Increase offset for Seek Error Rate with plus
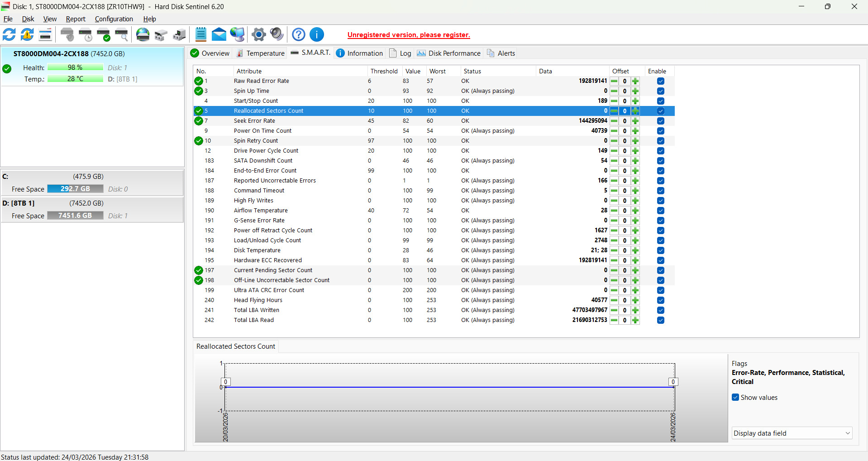 click(635, 121)
